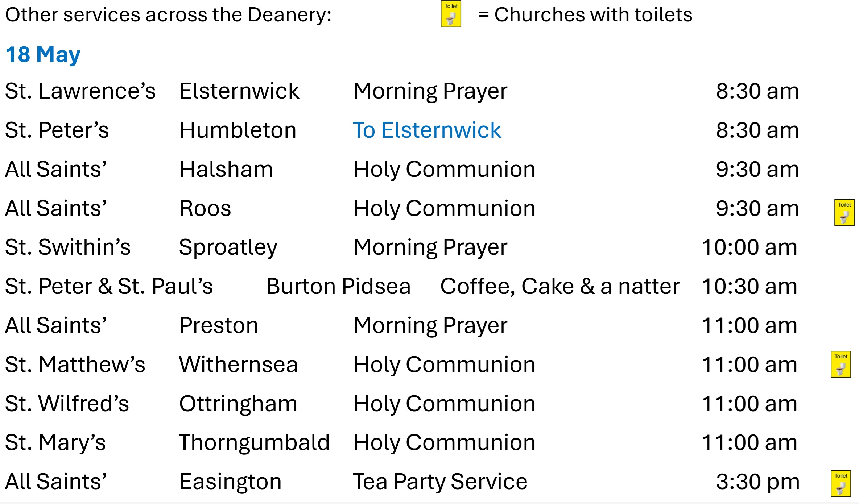Click the Burton Pidsea location text
The image size is (859, 504).
(338, 287)
